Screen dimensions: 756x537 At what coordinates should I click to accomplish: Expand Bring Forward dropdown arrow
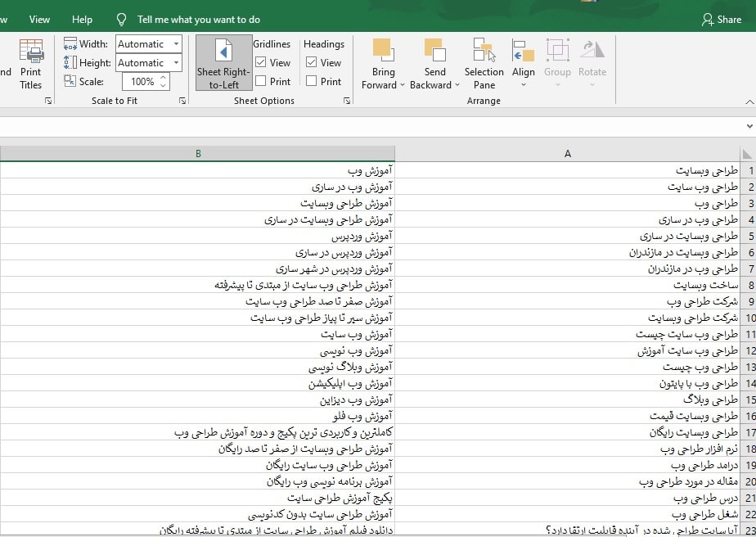pos(402,85)
